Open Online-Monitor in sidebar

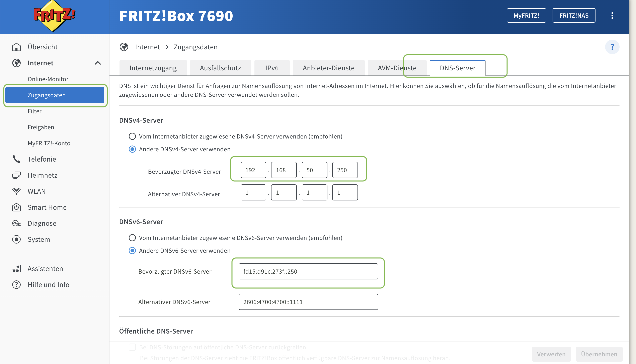48,79
